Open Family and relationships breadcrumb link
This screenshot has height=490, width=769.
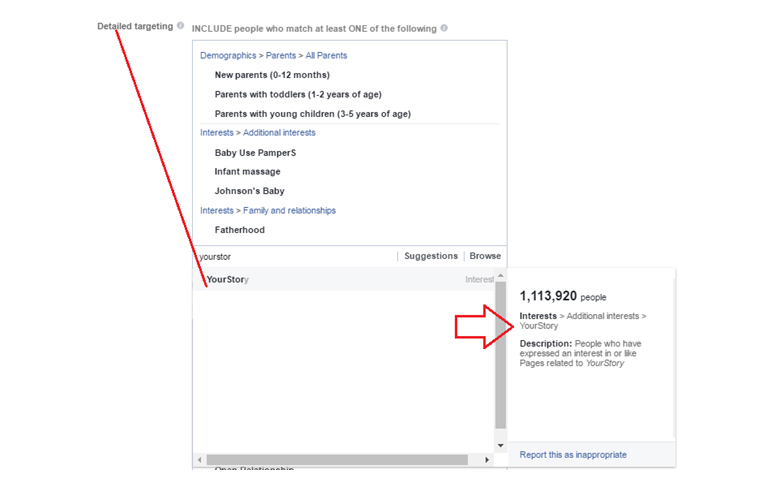[x=289, y=210]
